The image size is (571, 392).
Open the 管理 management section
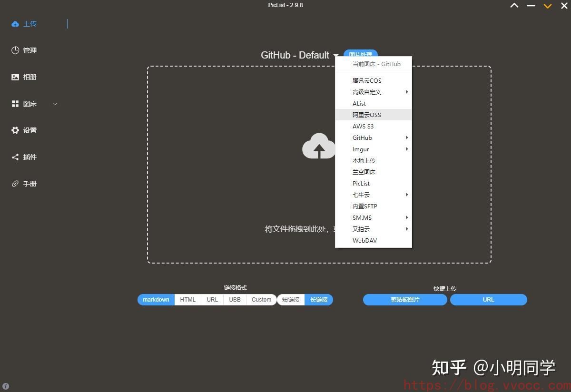point(24,50)
